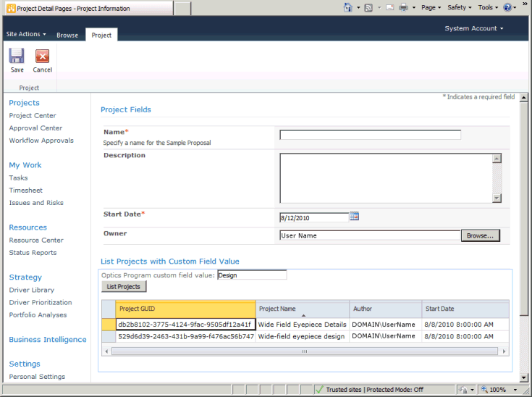Click the grid scroll left arrow
The height and width of the screenshot is (397, 532).
pyautogui.click(x=106, y=351)
